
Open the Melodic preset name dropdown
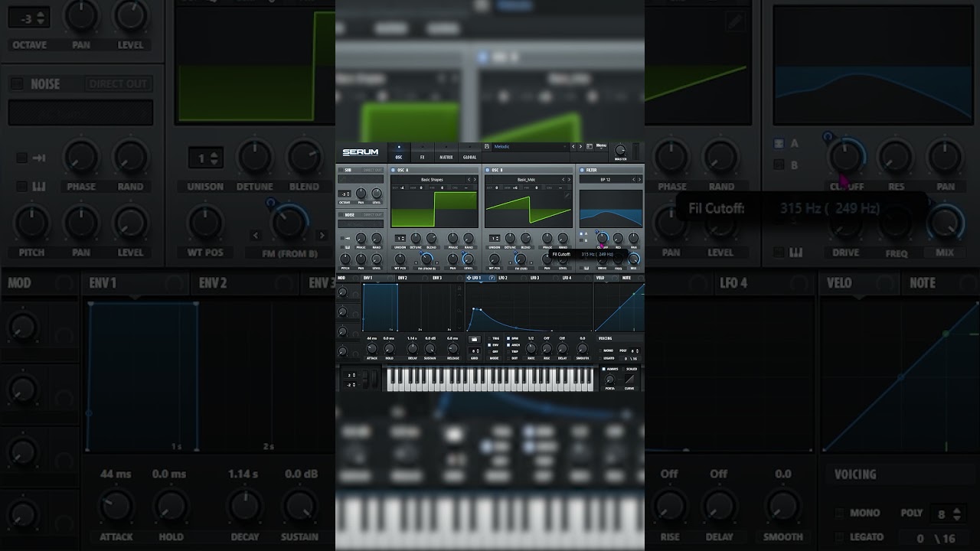(x=529, y=146)
